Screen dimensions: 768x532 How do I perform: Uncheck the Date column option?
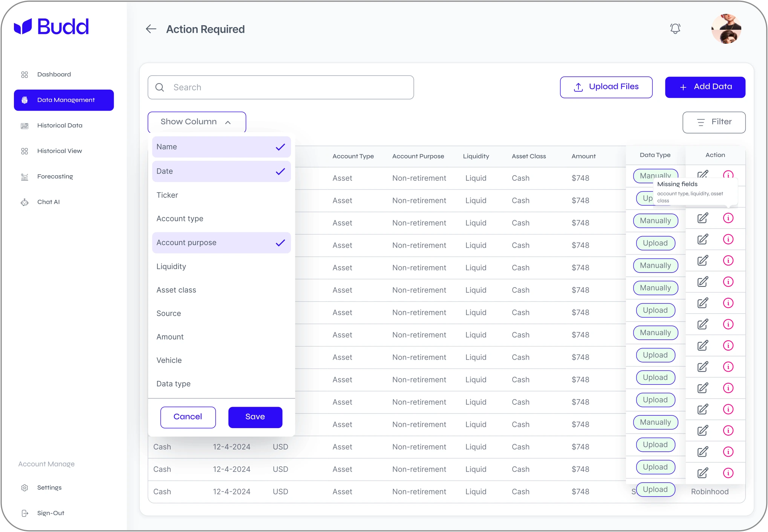[x=221, y=171]
